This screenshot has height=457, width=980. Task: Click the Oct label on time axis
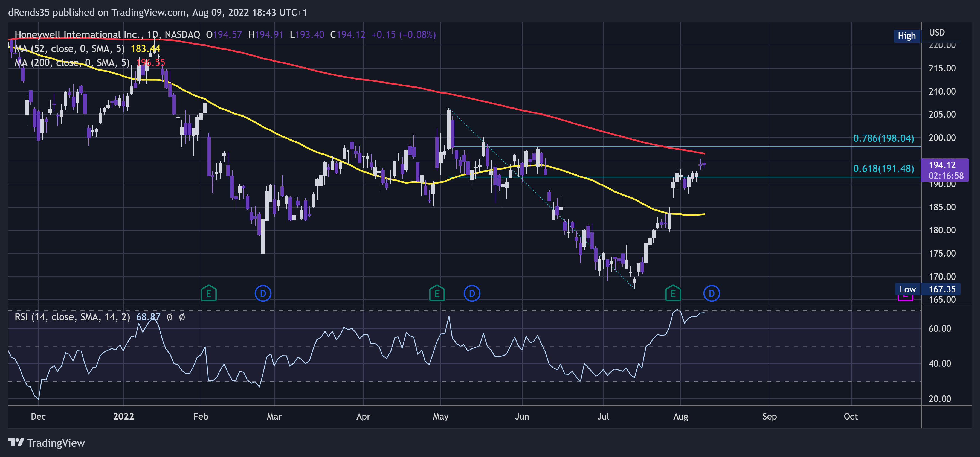point(851,416)
